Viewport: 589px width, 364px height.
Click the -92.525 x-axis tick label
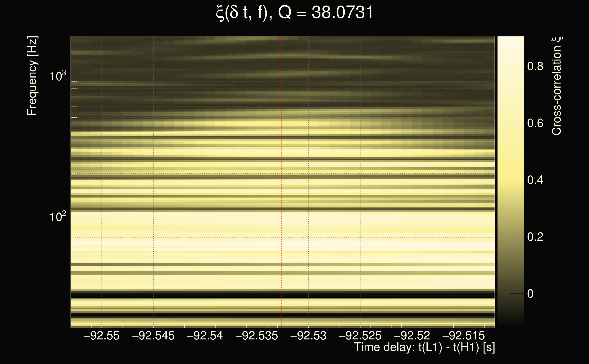pyautogui.click(x=360, y=336)
